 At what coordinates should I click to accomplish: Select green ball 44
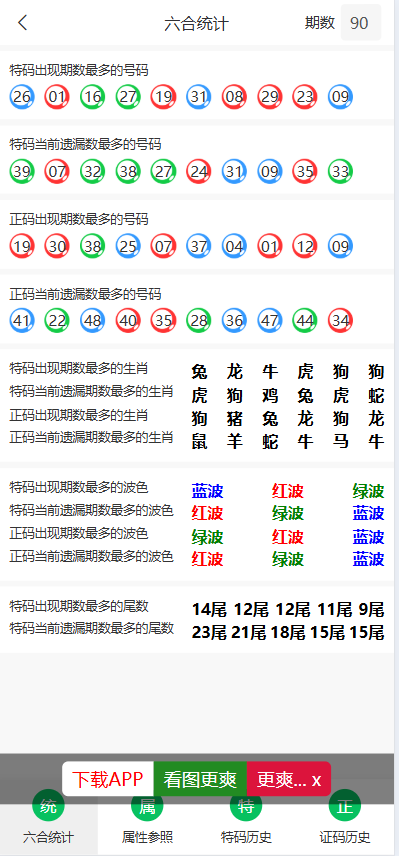[305, 321]
